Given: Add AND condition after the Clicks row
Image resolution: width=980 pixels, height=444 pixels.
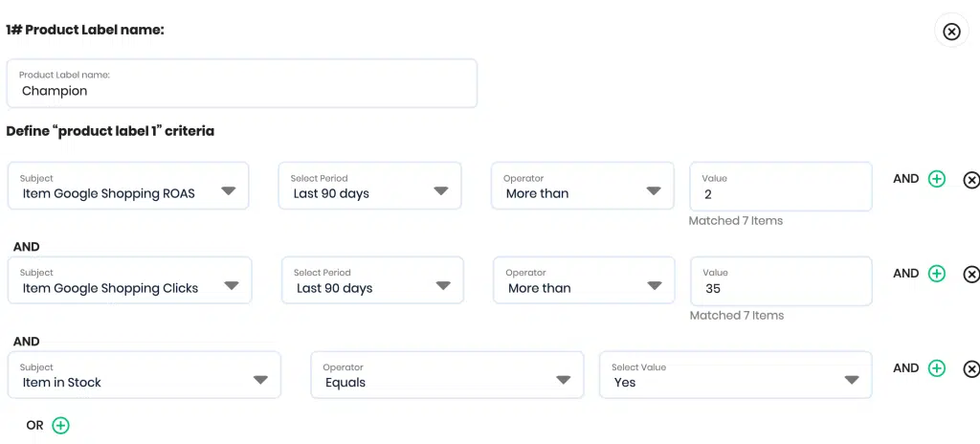Looking at the screenshot, I should click(x=936, y=274).
